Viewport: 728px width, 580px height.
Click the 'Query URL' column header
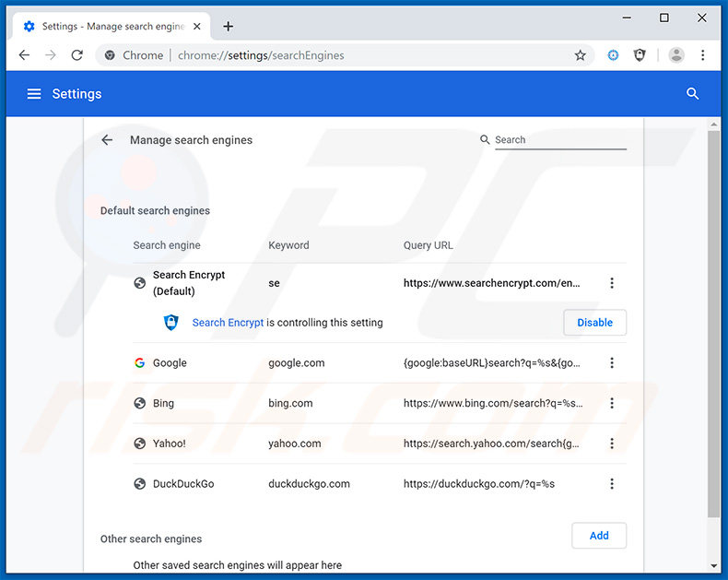(x=428, y=245)
